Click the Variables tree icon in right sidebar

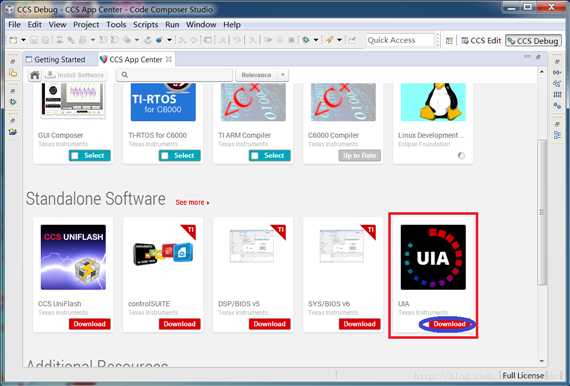pos(557,84)
